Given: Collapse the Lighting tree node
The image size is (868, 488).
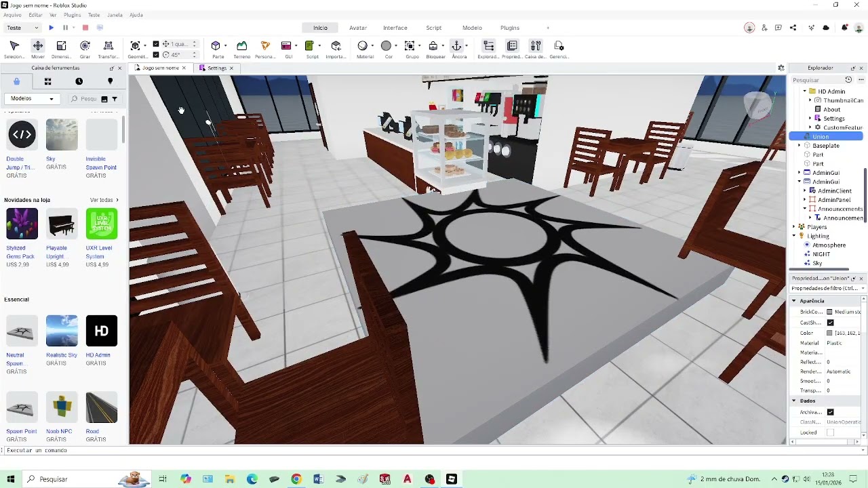Looking at the screenshot, I should [794, 236].
